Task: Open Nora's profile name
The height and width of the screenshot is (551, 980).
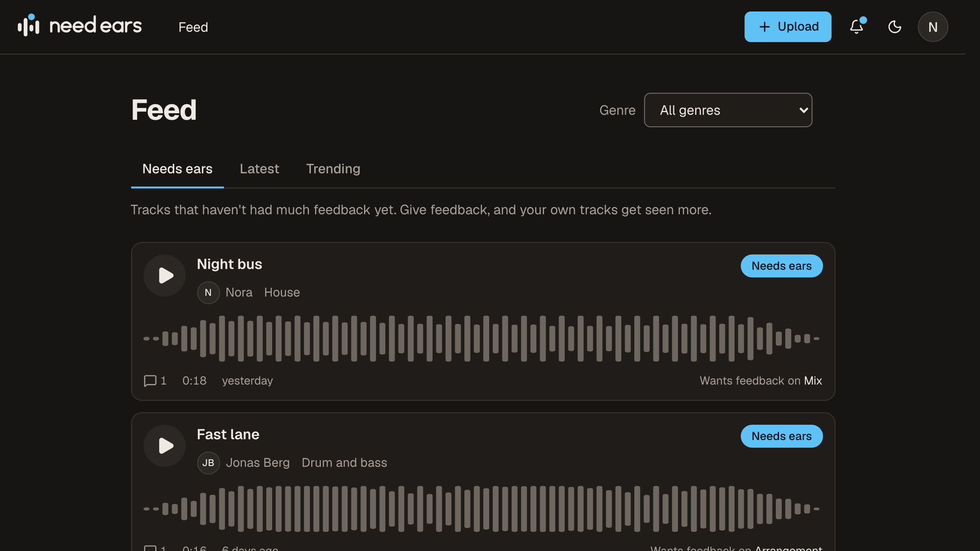Action: [x=239, y=293]
